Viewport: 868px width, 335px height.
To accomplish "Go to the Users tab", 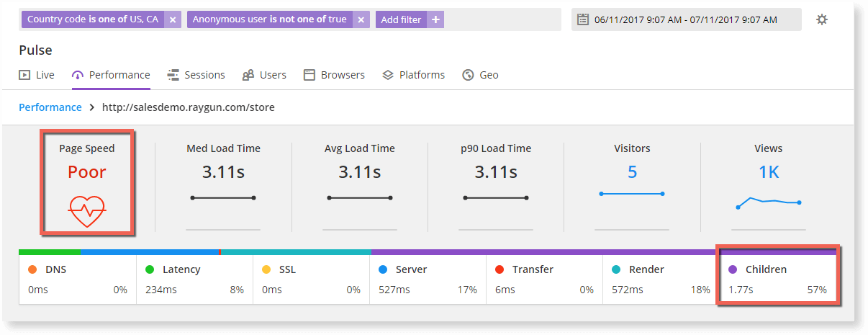I will [x=264, y=75].
